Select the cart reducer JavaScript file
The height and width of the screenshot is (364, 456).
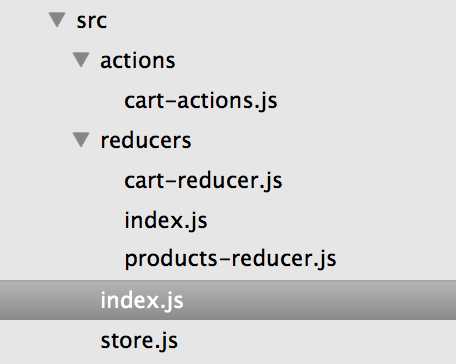point(203,181)
